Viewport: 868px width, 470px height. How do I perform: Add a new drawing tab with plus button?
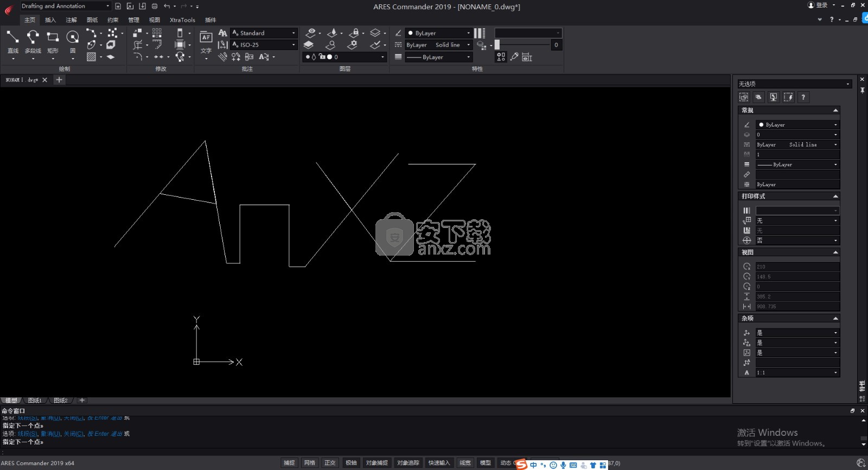tap(59, 80)
